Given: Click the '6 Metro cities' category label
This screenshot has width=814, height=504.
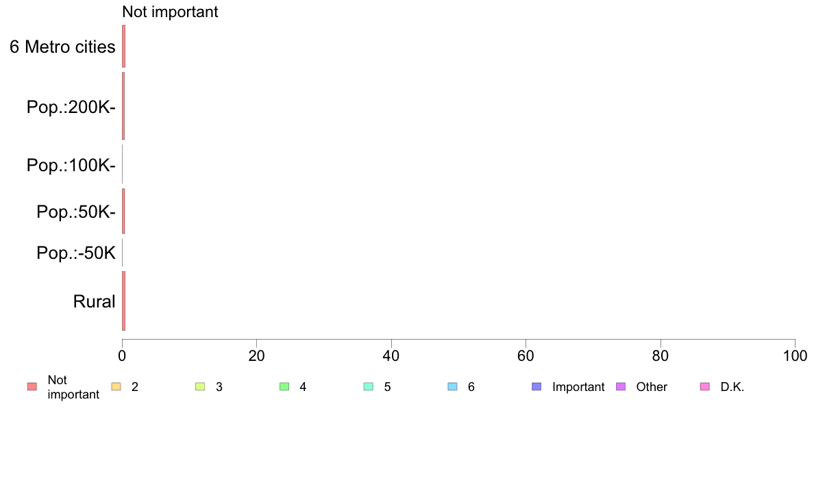Looking at the screenshot, I should point(62,47).
